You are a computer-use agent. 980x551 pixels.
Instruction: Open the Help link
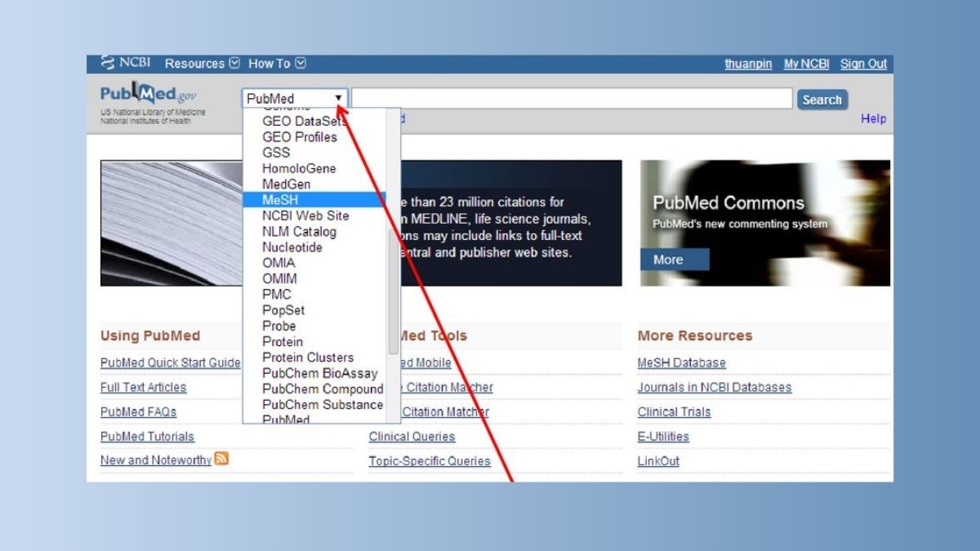(x=873, y=119)
